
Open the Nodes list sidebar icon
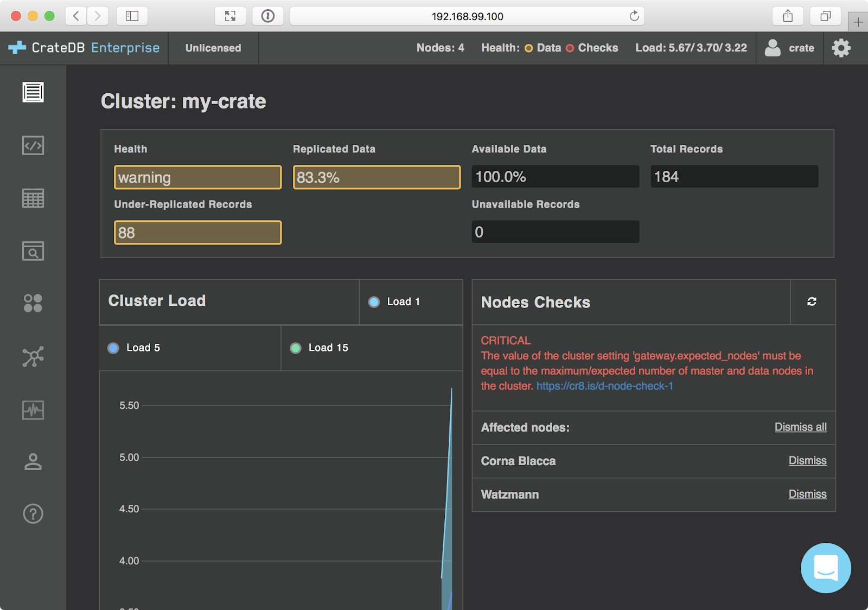click(33, 303)
